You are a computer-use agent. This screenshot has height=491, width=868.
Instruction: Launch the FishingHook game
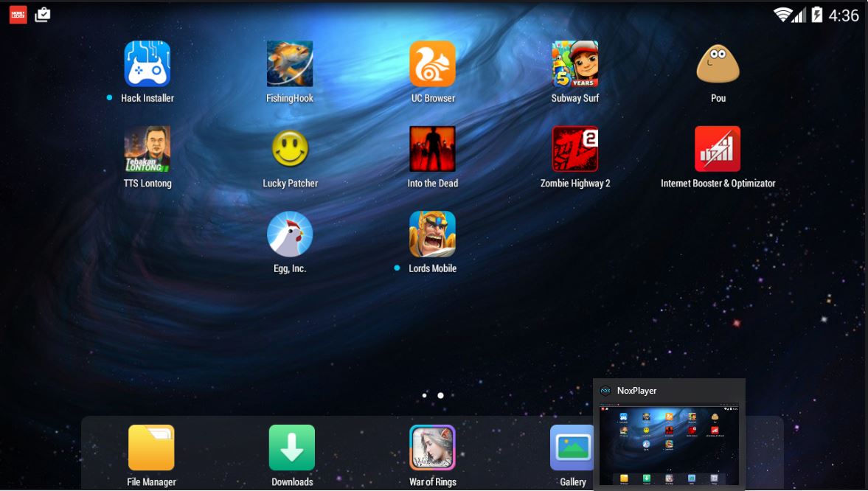coord(290,63)
